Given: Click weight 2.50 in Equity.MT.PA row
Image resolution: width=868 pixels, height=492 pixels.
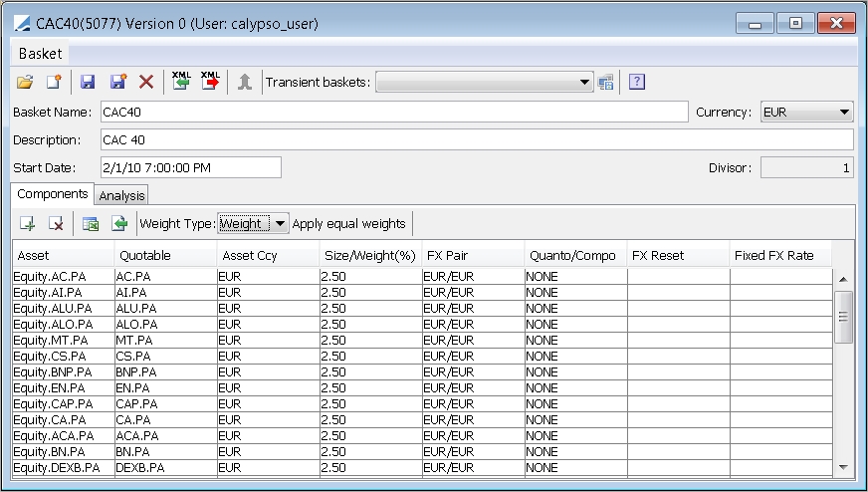Looking at the screenshot, I should click(370, 341).
